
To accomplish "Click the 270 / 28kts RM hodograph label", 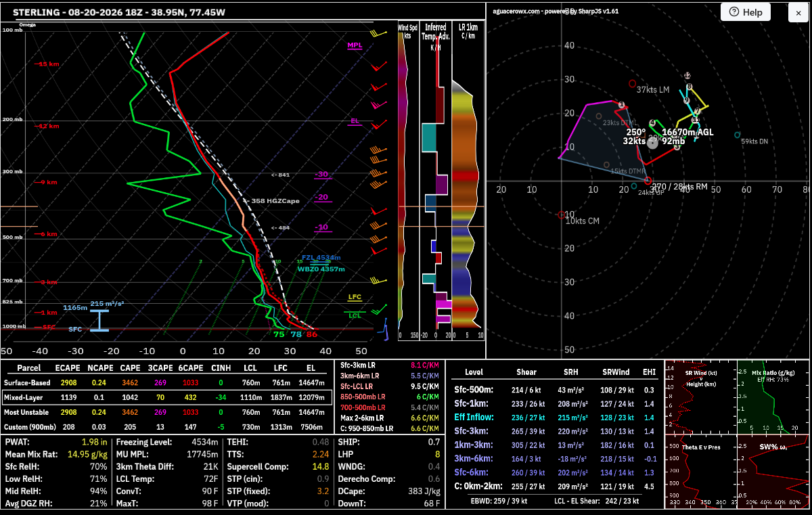I will (x=679, y=186).
